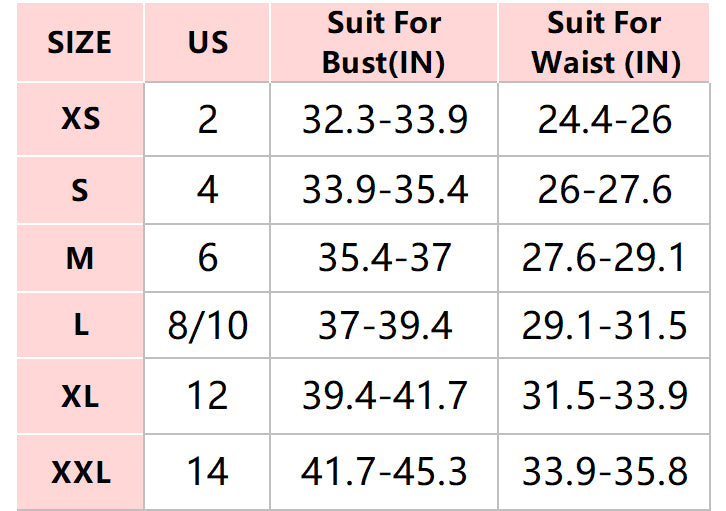Select the XXL size row label
This screenshot has height=511, width=726.
[x=80, y=470]
